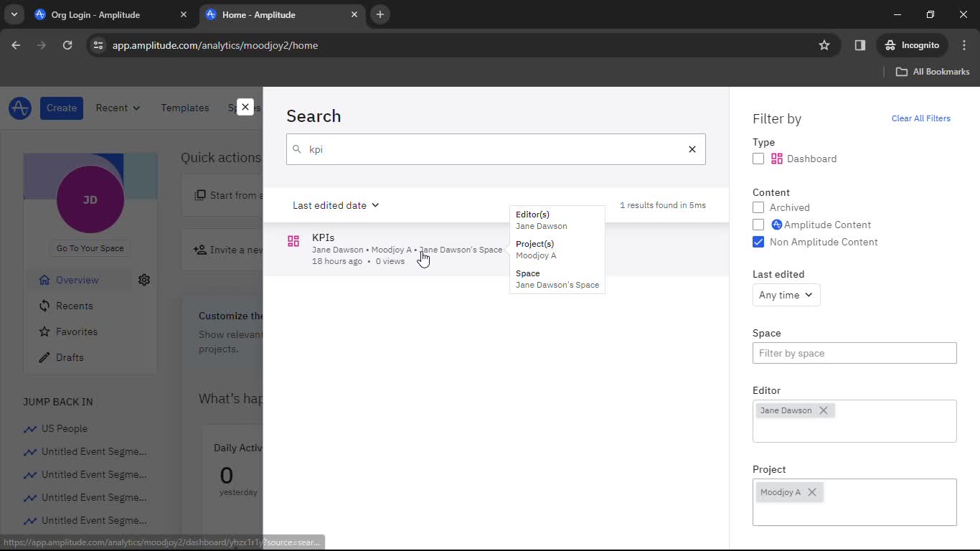Open US People from Jump Back In

(x=65, y=428)
